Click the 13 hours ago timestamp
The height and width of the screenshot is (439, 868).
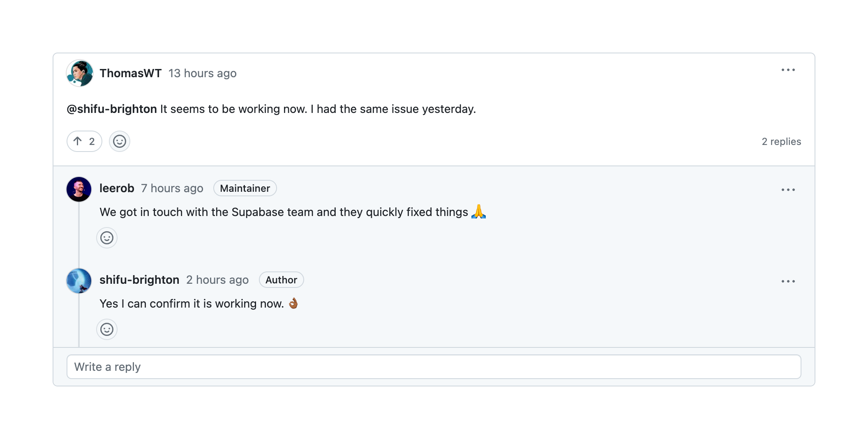tap(203, 74)
